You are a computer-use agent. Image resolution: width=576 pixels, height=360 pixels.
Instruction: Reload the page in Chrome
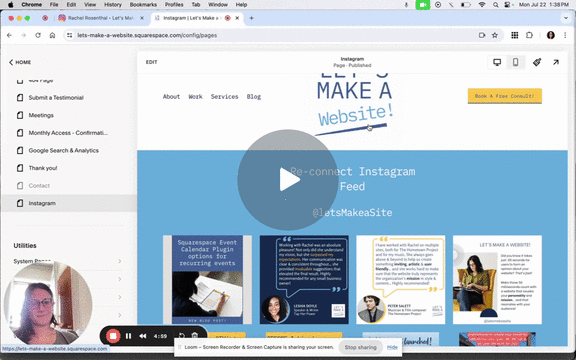click(x=38, y=35)
